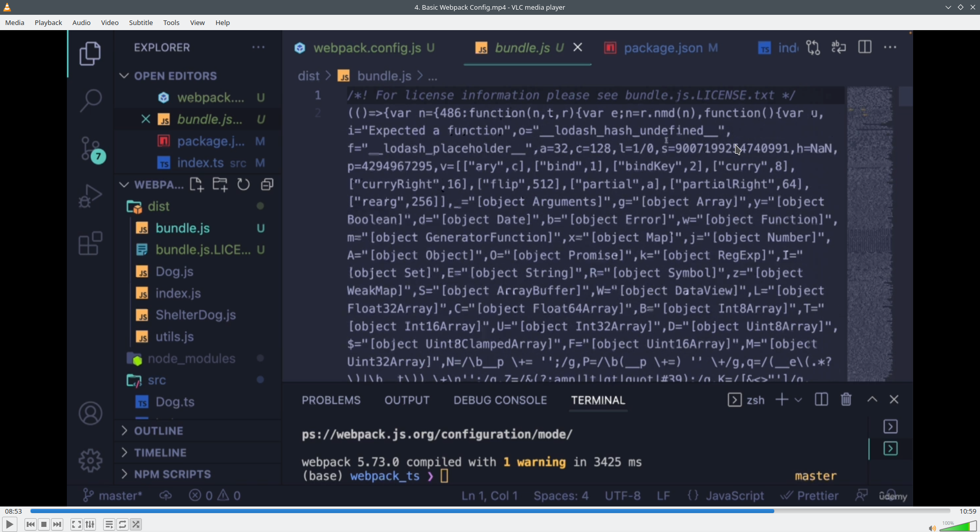Open the new terminal launch profile dropdown

click(799, 400)
